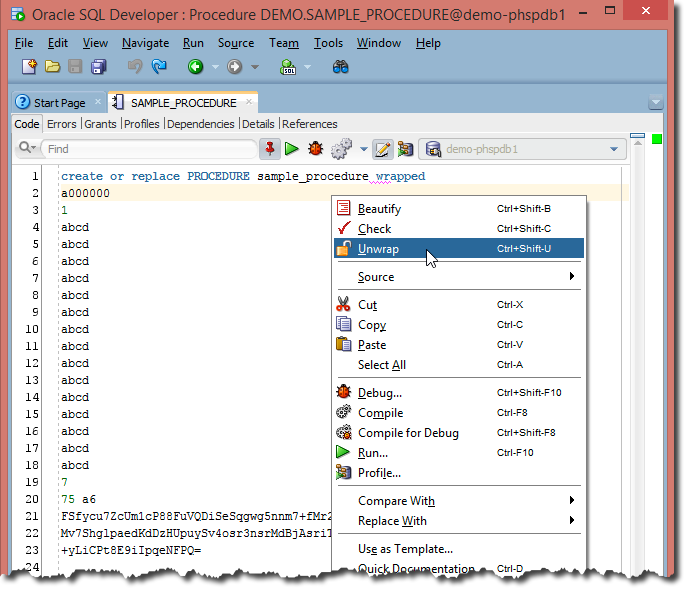This screenshot has width=684, height=589.
Task: Open the Tools menu
Action: coord(328,43)
